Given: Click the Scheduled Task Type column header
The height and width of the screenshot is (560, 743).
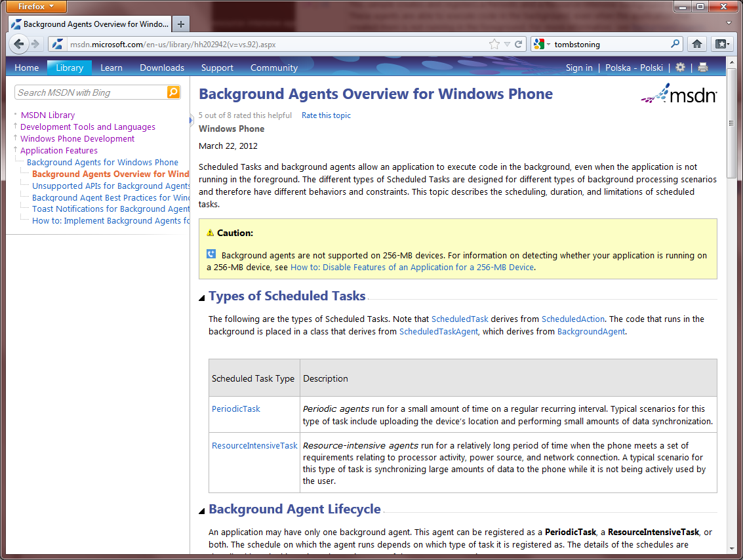Looking at the screenshot, I should tap(253, 378).
